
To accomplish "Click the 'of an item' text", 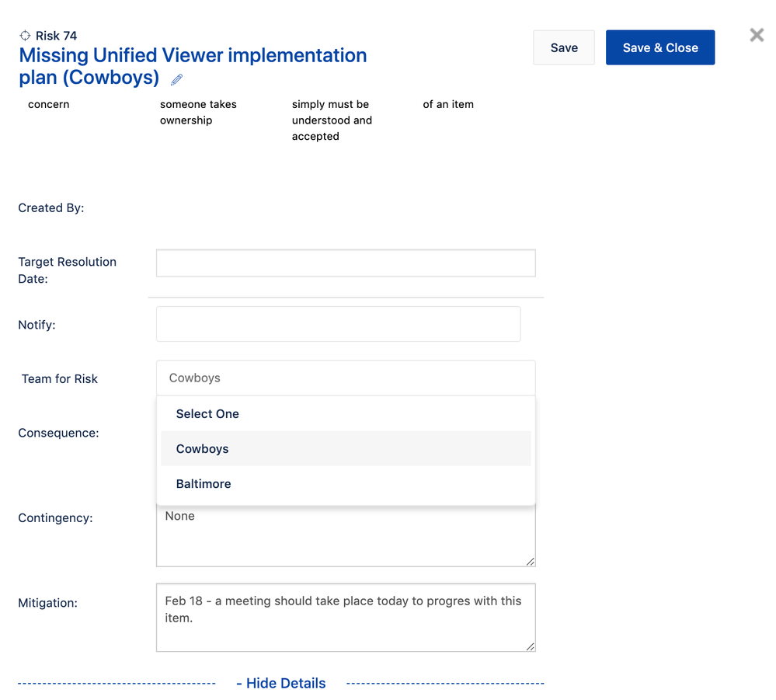I will coord(448,104).
